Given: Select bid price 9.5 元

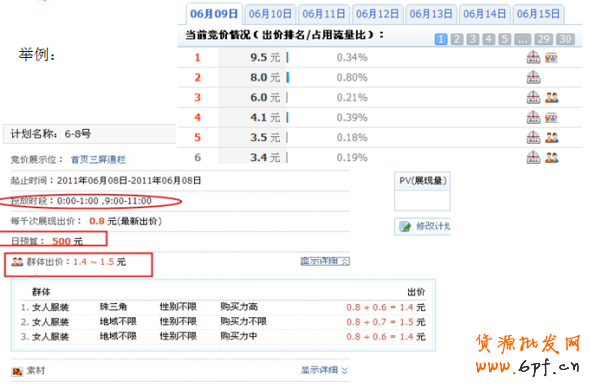Looking at the screenshot, I should [265, 58].
